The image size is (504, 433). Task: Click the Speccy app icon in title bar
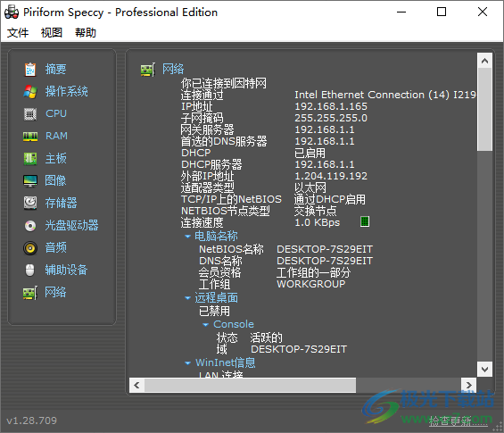(x=12, y=12)
